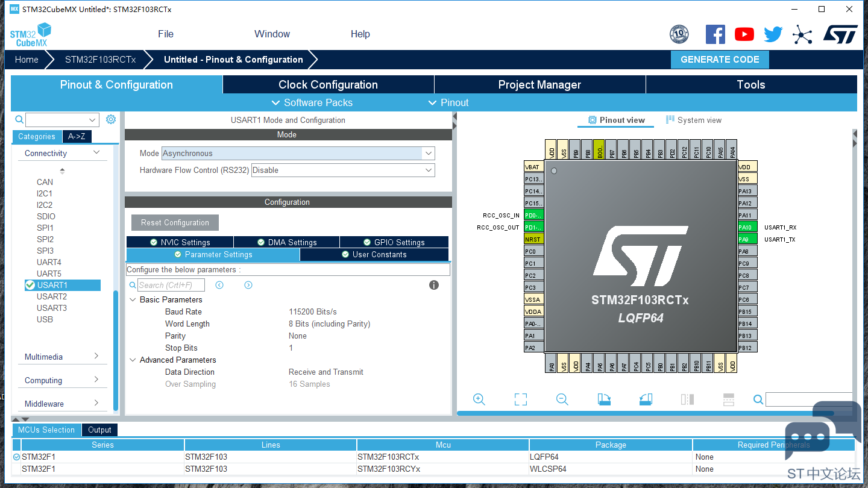Go to next parameter search result

coord(248,285)
